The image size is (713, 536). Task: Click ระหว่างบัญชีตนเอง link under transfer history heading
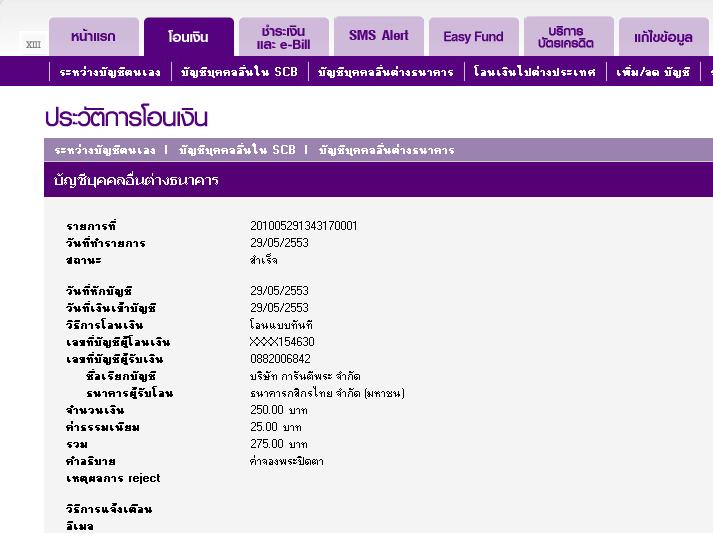105,150
